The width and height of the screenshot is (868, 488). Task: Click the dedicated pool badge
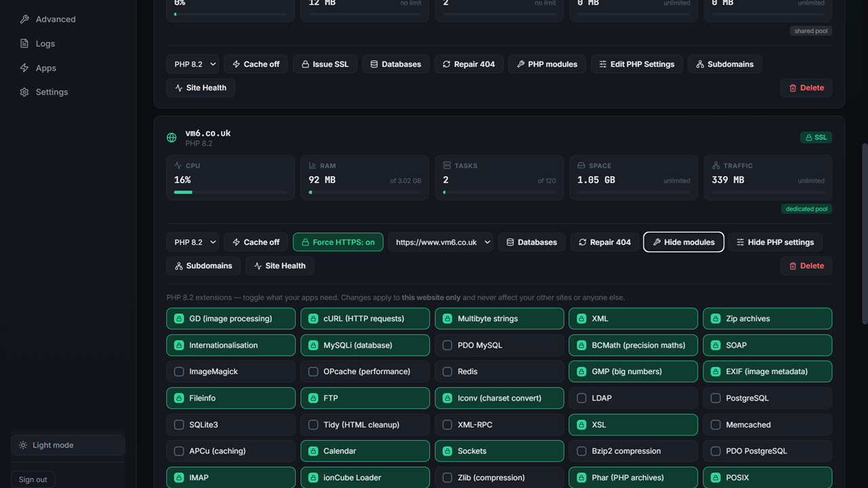click(806, 209)
